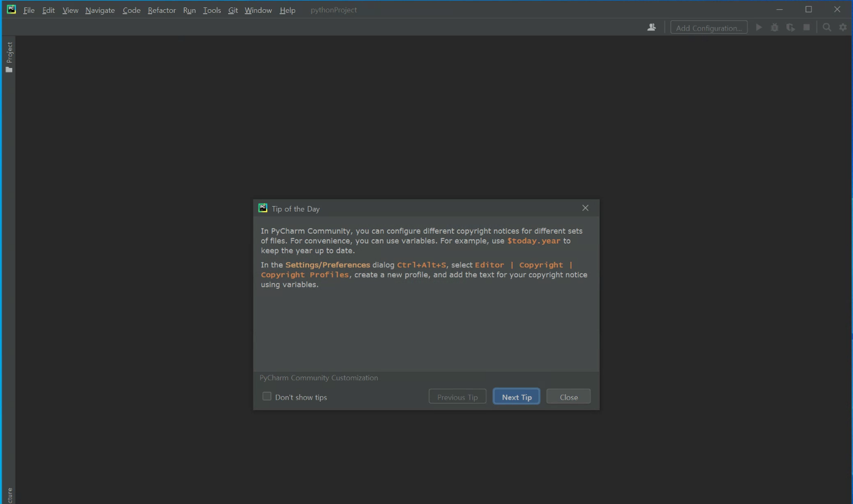853x504 pixels.
Task: Click the Stop square icon
Action: [x=807, y=28]
